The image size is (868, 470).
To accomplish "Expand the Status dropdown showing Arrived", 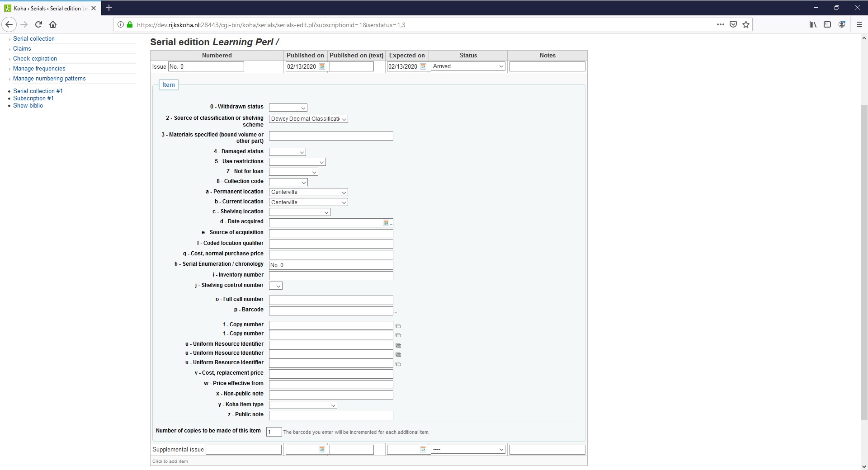I will click(468, 66).
